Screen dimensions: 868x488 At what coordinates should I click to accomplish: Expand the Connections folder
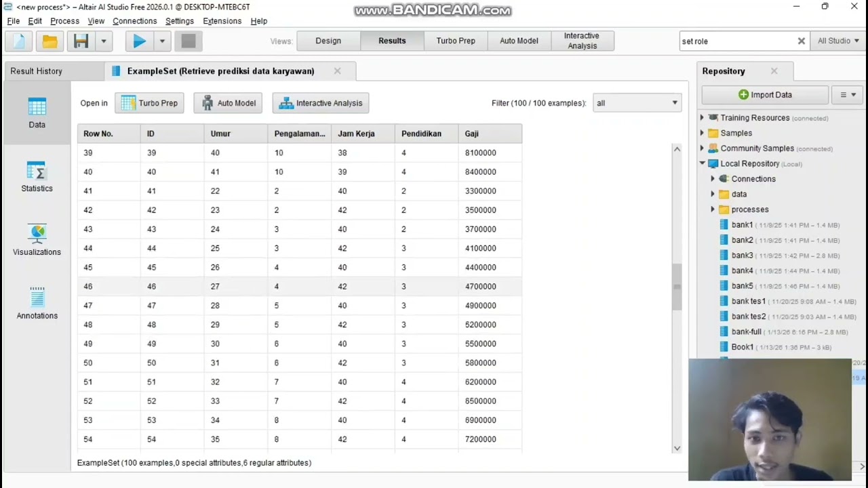point(713,179)
